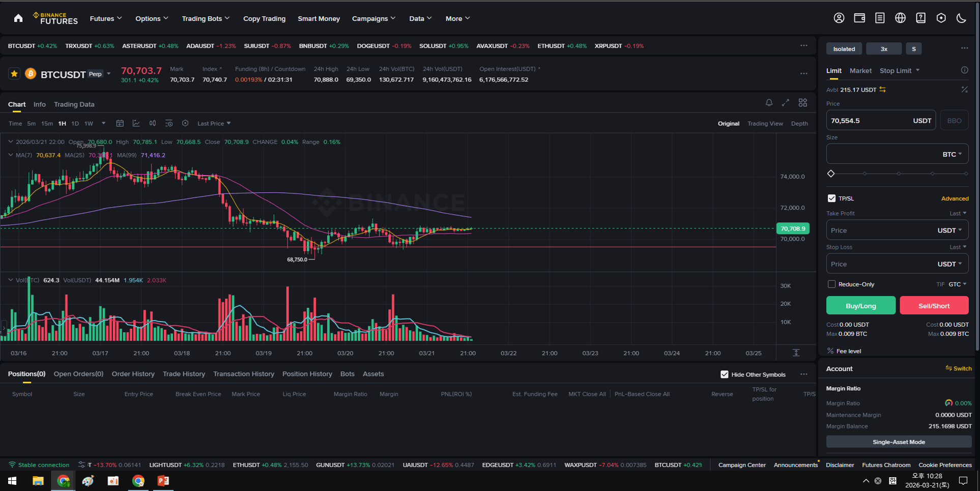Image resolution: width=980 pixels, height=491 pixels.
Task: Switch to Market order tab
Action: (860, 71)
